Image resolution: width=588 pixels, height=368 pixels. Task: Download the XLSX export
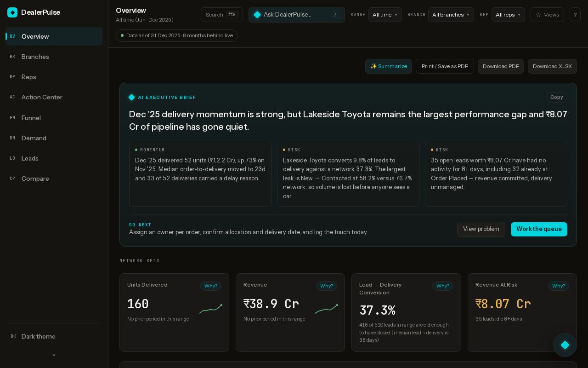click(552, 66)
